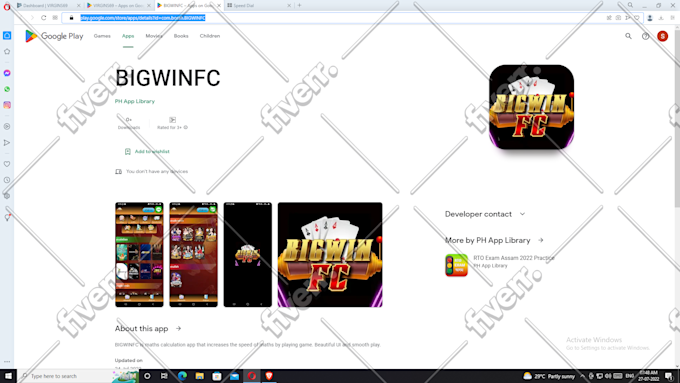
Task: Select the Books category
Action: 181,36
